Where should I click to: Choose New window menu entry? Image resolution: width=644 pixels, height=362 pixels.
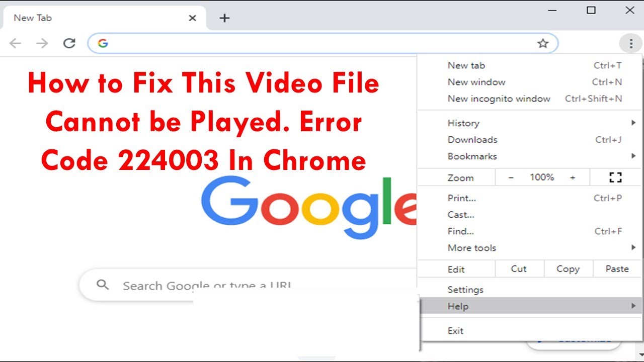point(530,82)
